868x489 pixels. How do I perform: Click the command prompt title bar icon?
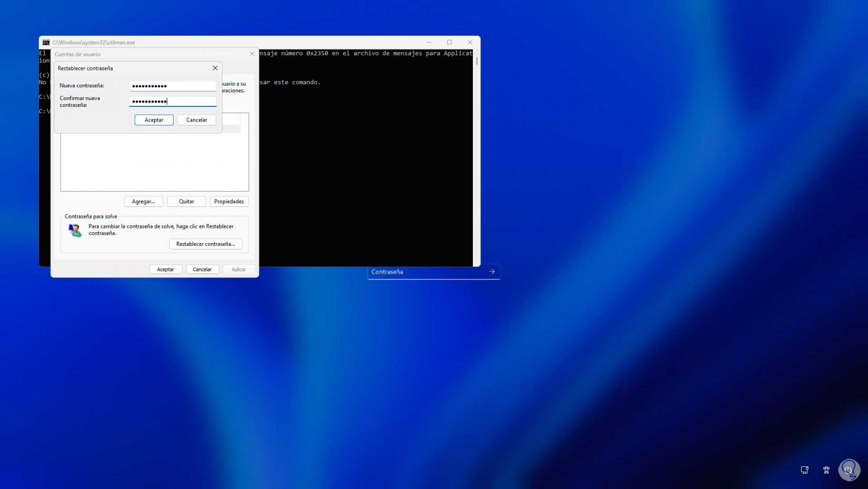[x=46, y=42]
